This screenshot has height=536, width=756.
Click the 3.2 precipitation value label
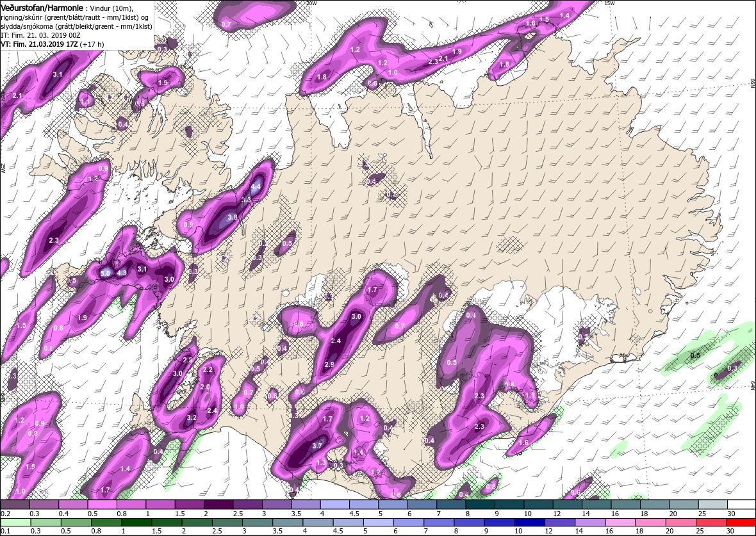point(192,418)
